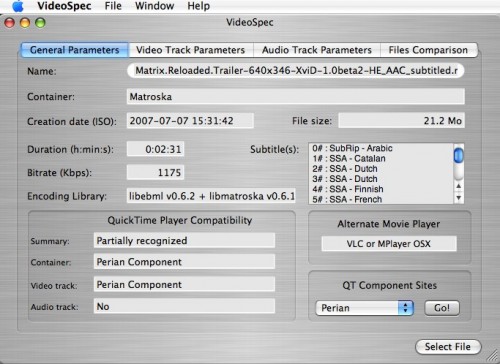Select subtitle 4# SSA - Finnish

tap(382, 189)
